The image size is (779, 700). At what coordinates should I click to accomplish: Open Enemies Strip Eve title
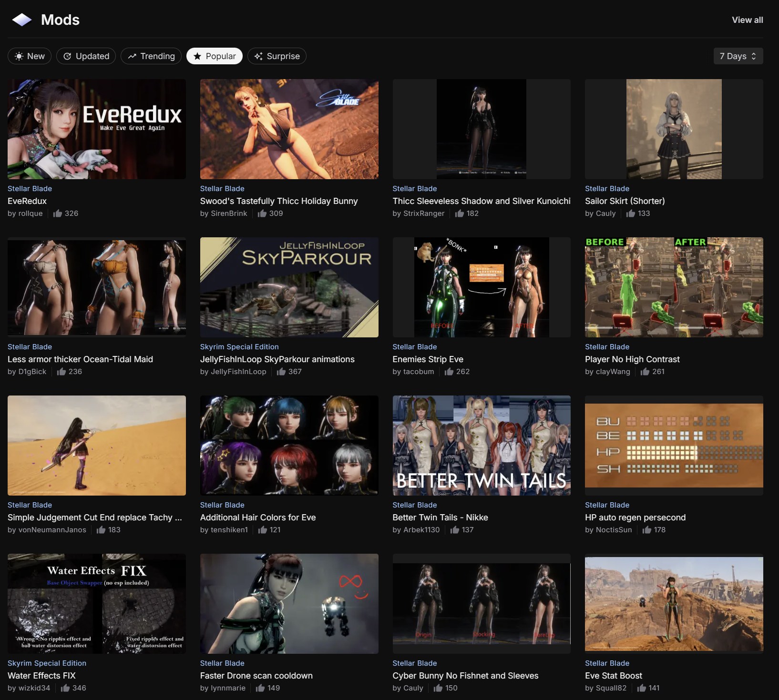428,359
